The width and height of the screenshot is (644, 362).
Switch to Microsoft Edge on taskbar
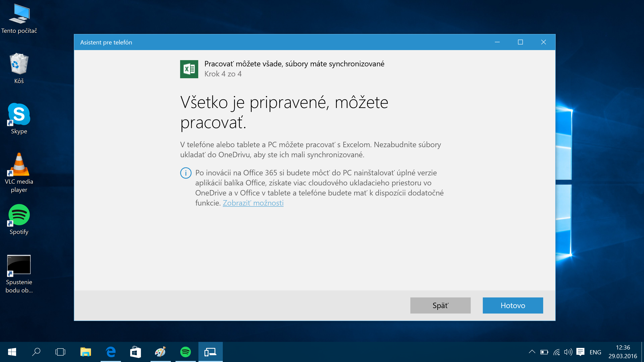coord(111,352)
